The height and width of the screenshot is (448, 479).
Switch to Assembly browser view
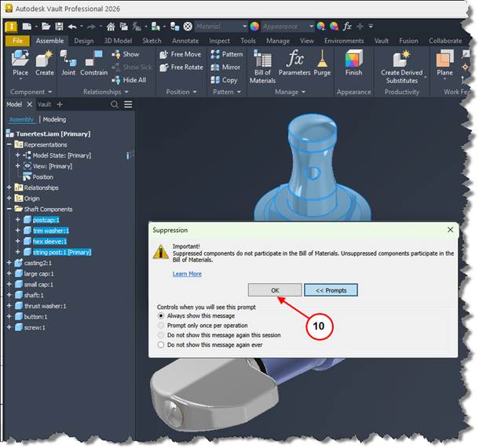pos(21,119)
